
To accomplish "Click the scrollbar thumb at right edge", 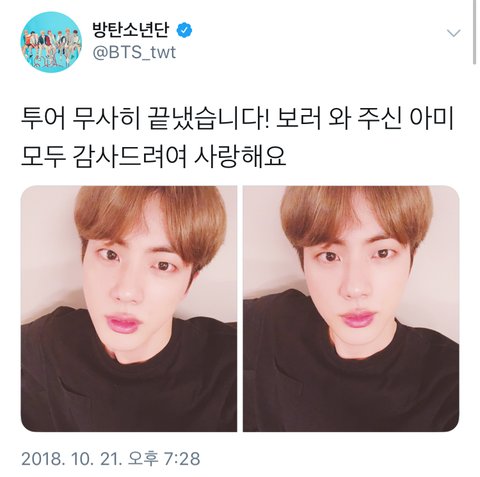I will click(x=475, y=32).
